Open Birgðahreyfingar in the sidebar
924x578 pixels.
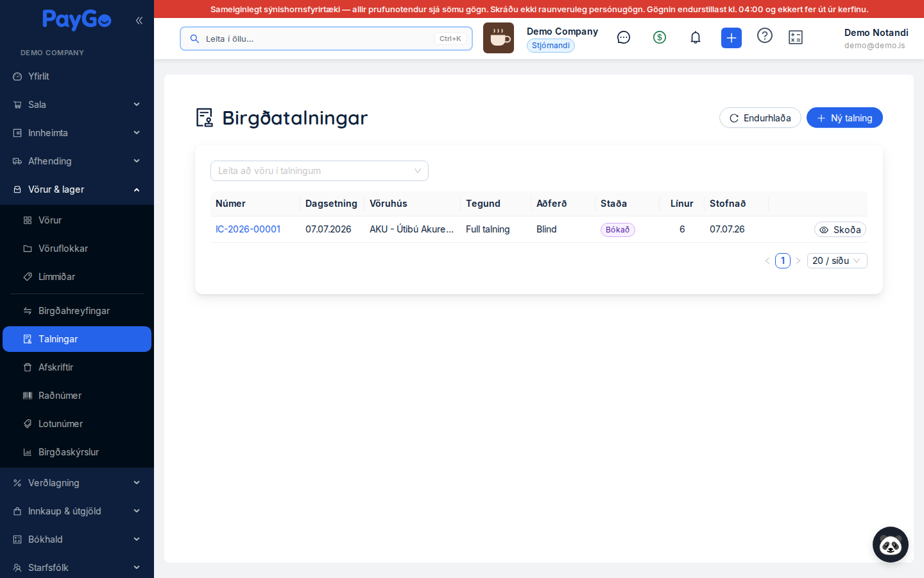tap(77, 311)
